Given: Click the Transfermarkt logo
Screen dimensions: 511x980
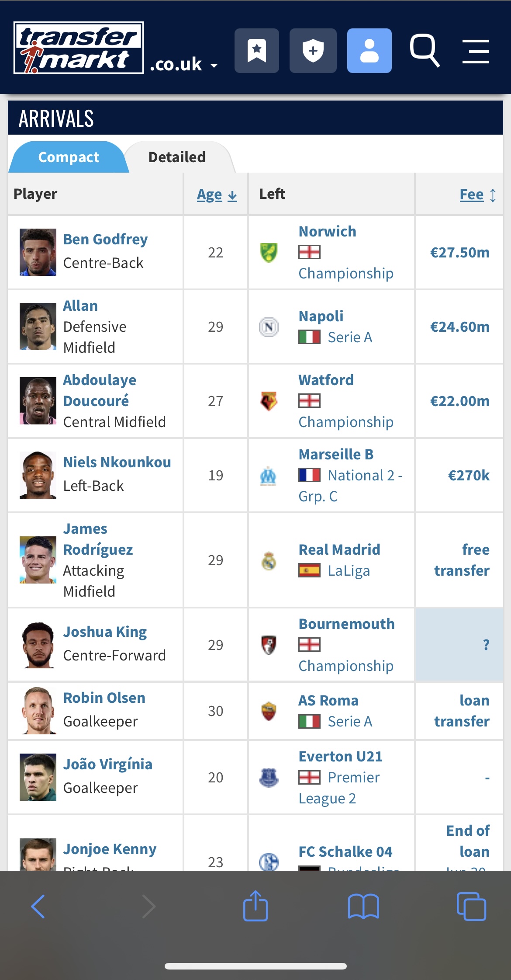Looking at the screenshot, I should coord(79,48).
